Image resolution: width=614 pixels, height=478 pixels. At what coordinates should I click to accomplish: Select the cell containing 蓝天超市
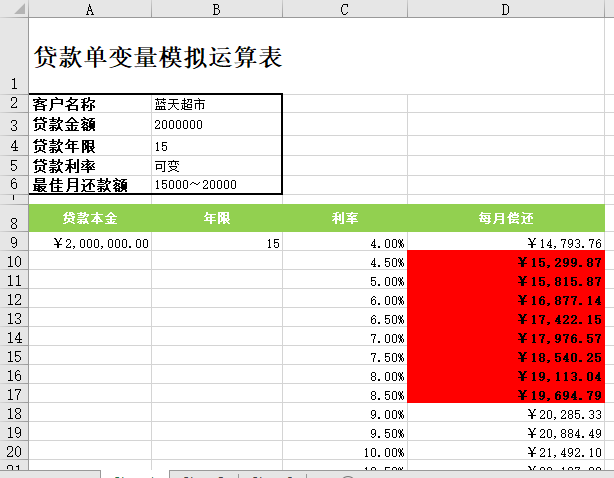(x=216, y=104)
